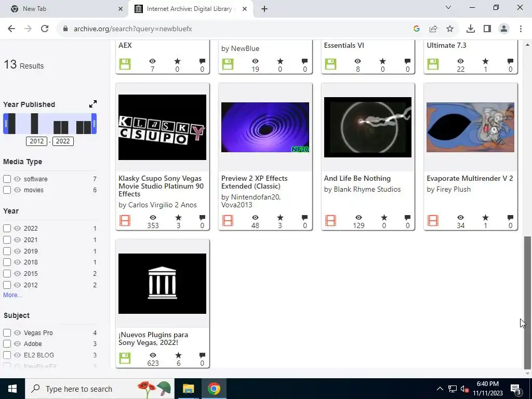The height and width of the screenshot is (399, 532).
Task: Open File Explorer from the taskbar
Action: 188,389
